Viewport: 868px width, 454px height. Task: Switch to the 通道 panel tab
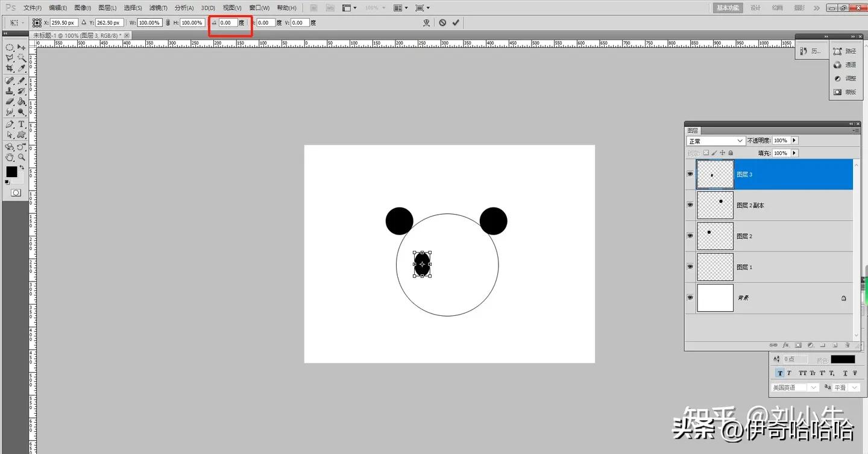click(x=849, y=65)
